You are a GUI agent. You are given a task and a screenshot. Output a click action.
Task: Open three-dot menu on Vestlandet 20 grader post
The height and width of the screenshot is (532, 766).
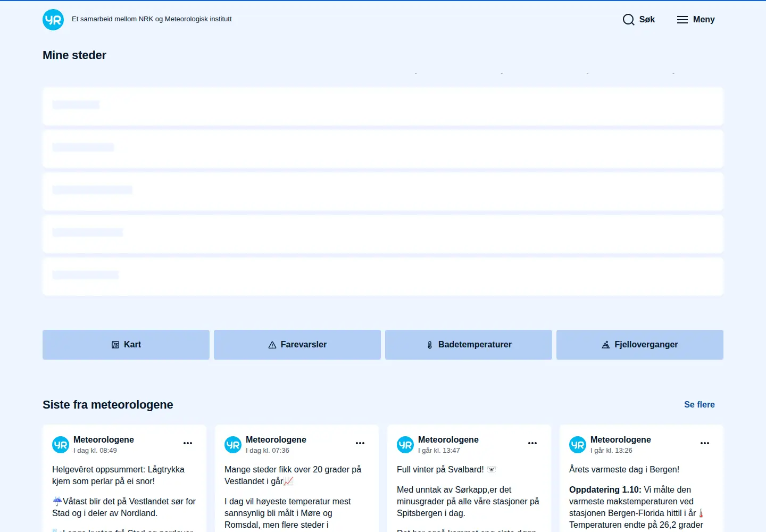coord(360,443)
